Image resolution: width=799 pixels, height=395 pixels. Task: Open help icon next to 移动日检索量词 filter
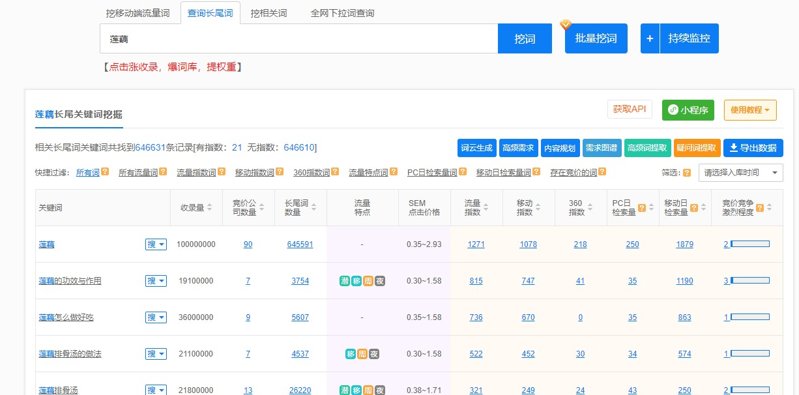(x=536, y=172)
